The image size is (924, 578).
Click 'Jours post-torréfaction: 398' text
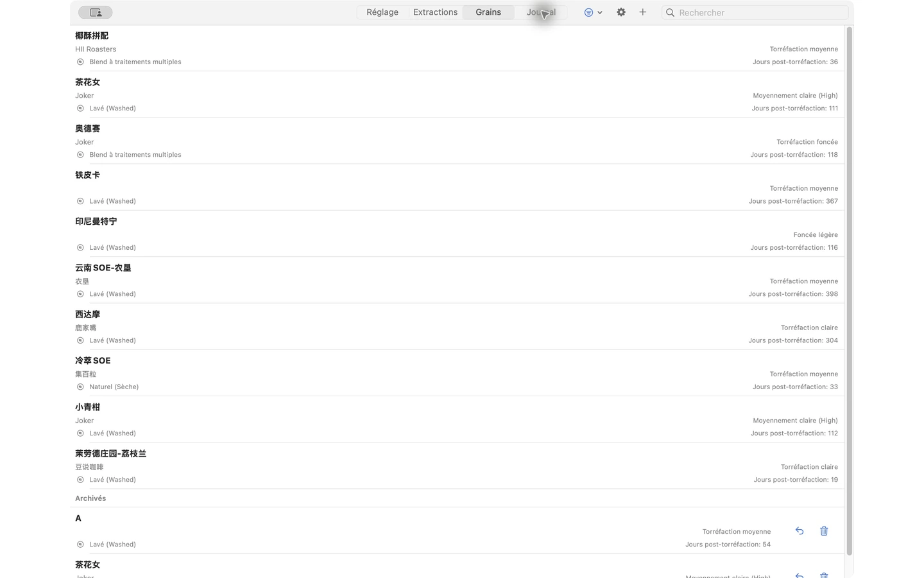793,294
